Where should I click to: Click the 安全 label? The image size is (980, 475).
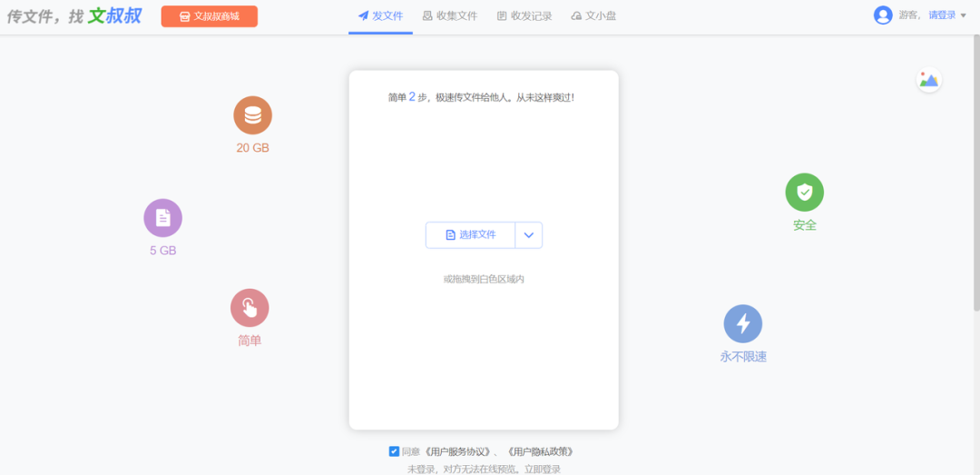tap(804, 225)
